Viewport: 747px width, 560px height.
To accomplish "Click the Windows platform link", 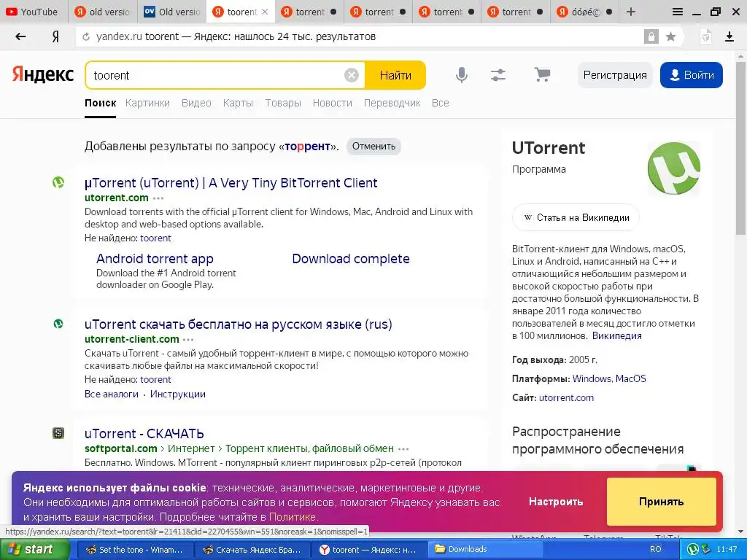I will coord(592,378).
